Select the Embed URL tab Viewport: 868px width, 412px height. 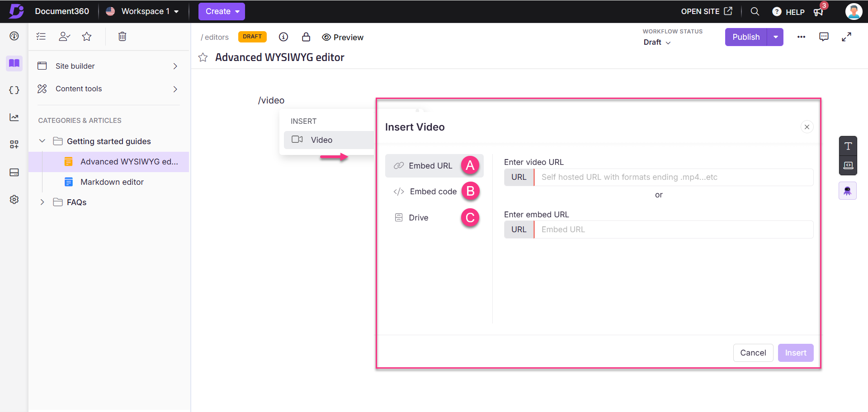tap(434, 166)
